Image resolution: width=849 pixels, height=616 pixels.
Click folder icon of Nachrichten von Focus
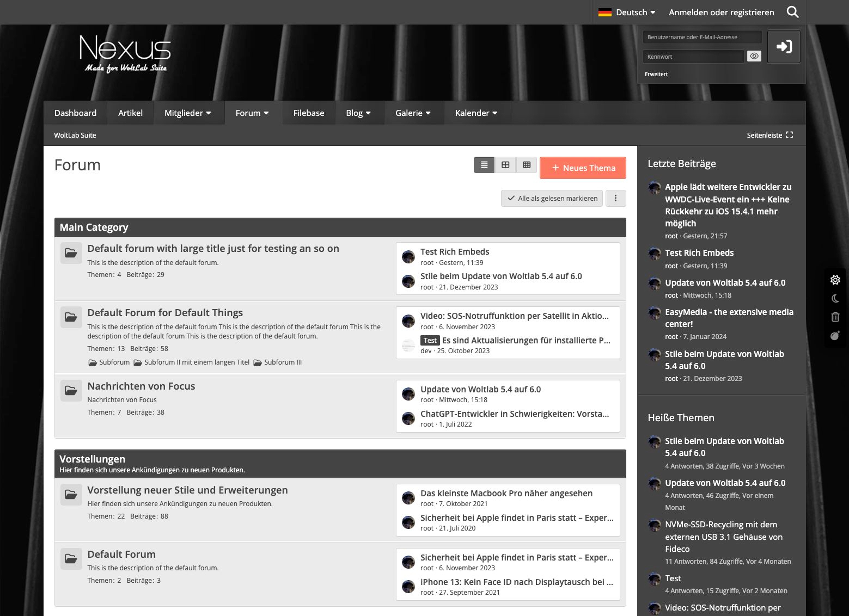click(71, 391)
